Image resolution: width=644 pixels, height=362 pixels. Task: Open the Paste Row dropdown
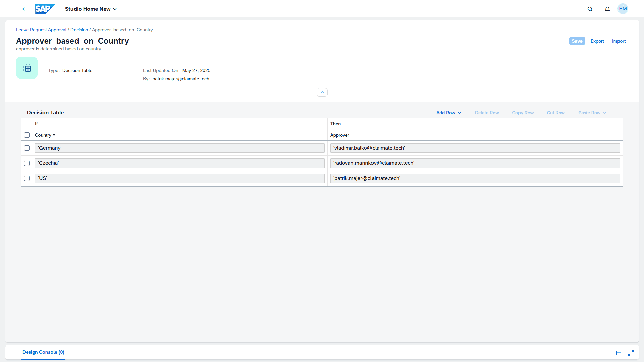(x=592, y=113)
